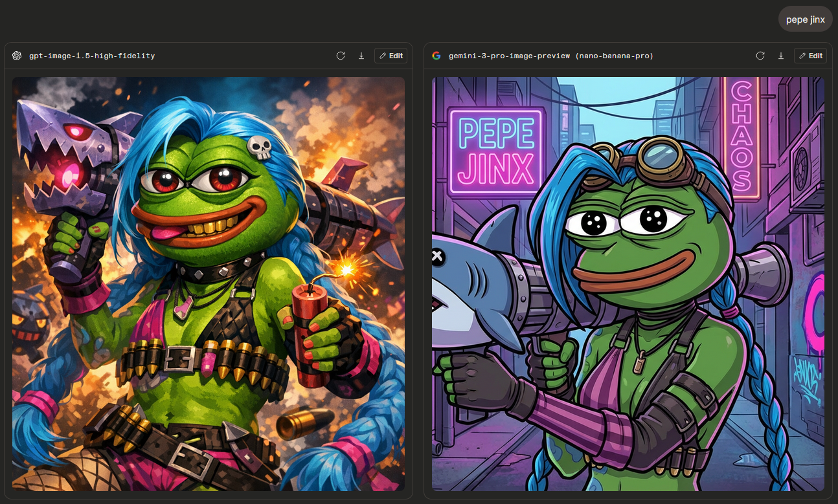Regenerate the gemini-3-pro image result
The image size is (838, 504).
760,56
